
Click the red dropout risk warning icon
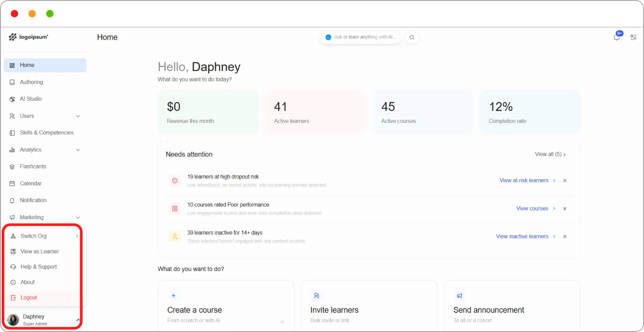(175, 181)
